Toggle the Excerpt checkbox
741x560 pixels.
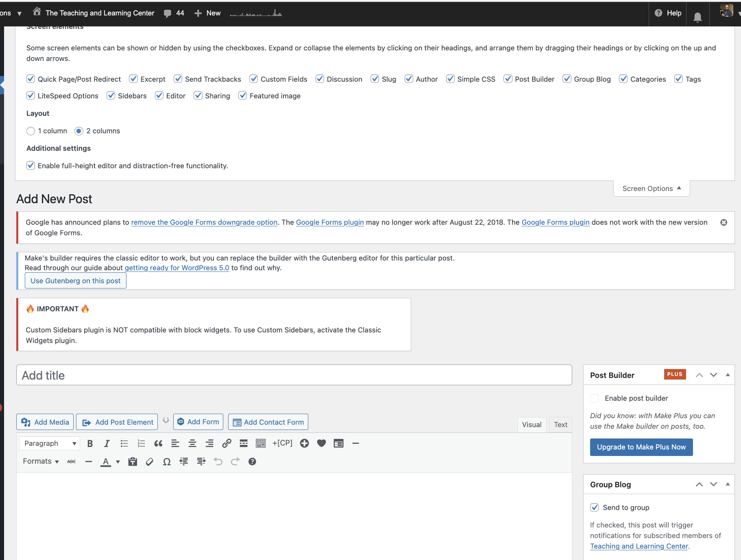click(133, 79)
